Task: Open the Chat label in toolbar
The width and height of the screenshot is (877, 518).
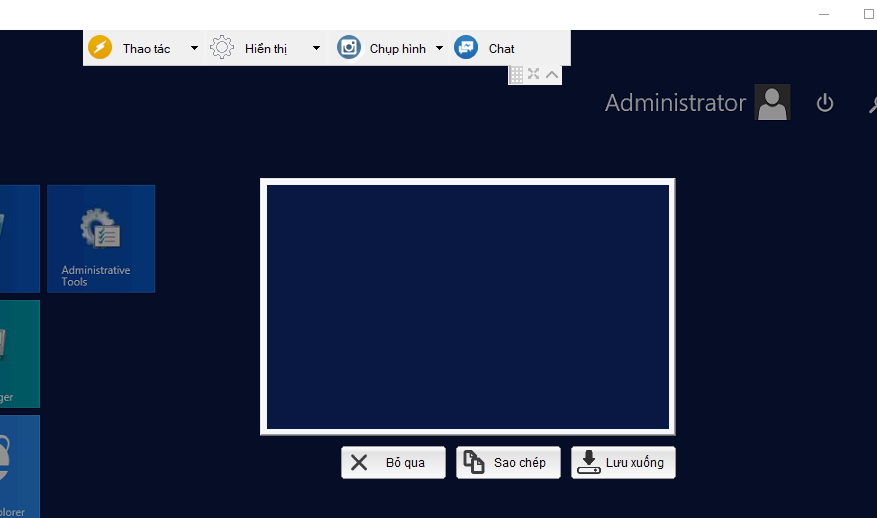Action: [x=501, y=49]
